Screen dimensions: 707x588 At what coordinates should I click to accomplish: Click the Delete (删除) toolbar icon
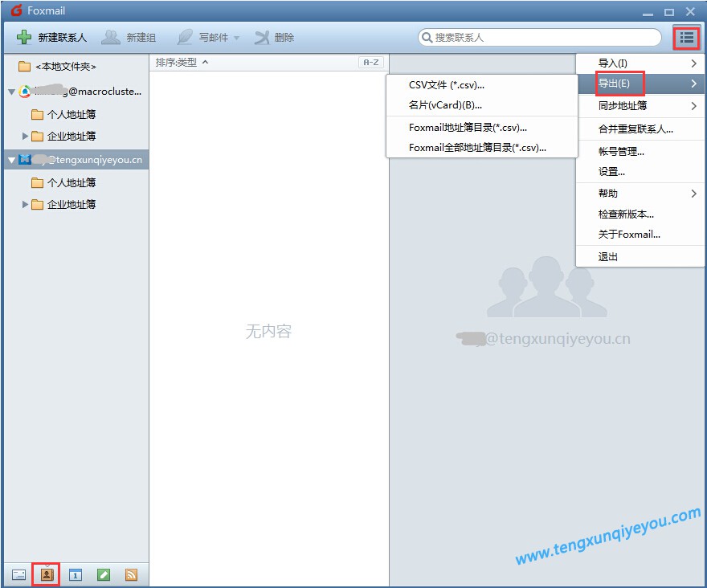[x=262, y=38]
